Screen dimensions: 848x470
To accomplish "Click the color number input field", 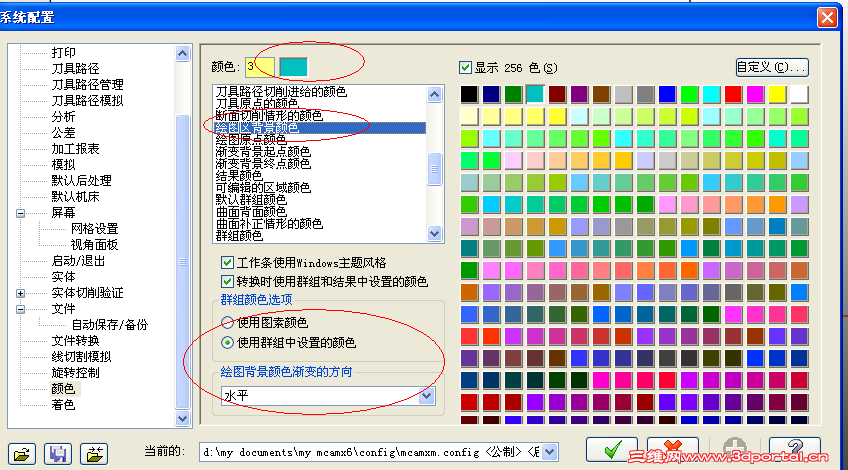I will pyautogui.click(x=260, y=67).
